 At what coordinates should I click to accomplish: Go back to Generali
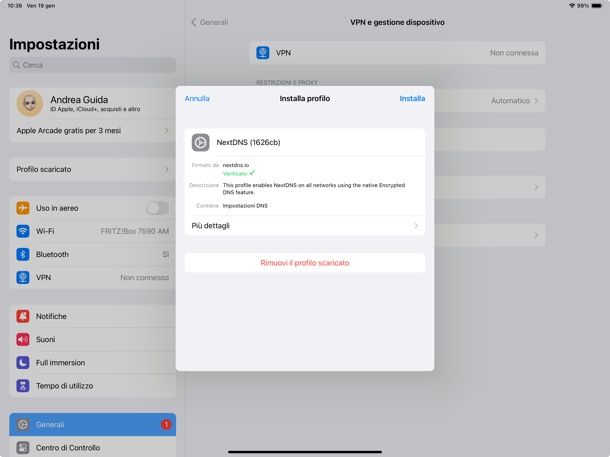point(210,22)
